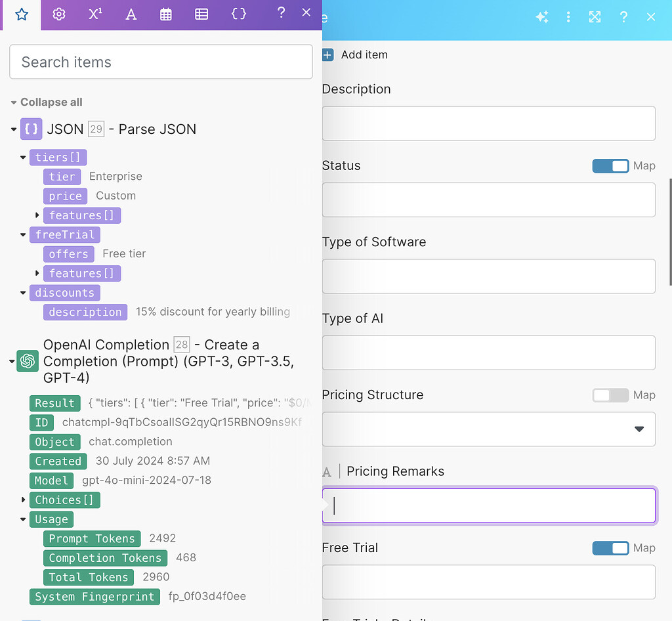Open math functions tab
Screen dimensions: 672x621
tap(95, 14)
